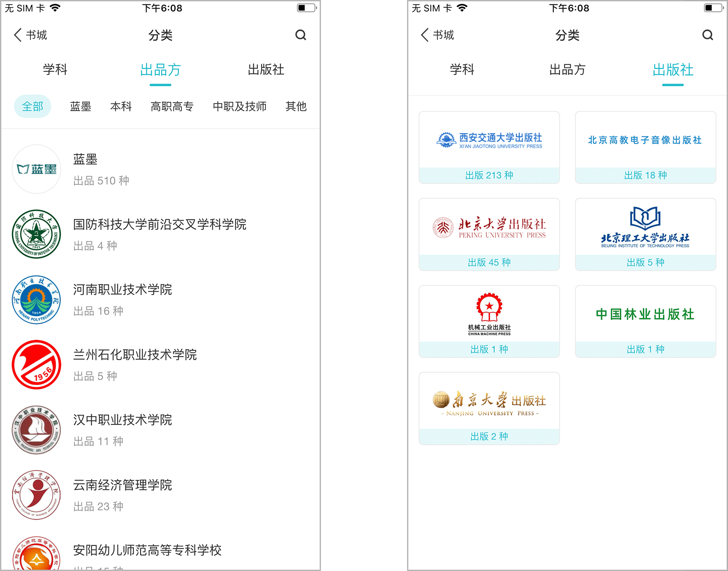Filter producers by 中职及技师

point(240,106)
